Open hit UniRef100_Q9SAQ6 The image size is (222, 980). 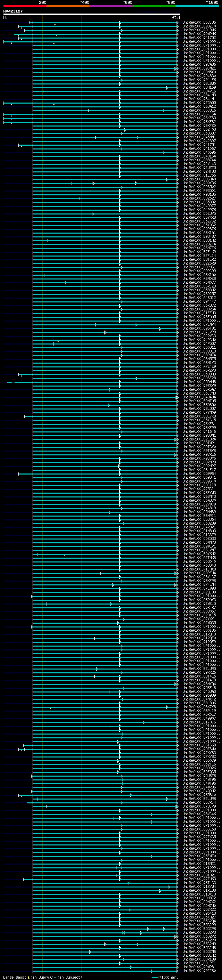199,65
